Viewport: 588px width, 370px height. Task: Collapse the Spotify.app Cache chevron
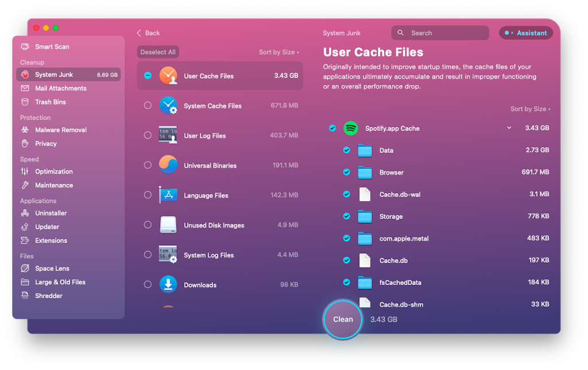[509, 128]
